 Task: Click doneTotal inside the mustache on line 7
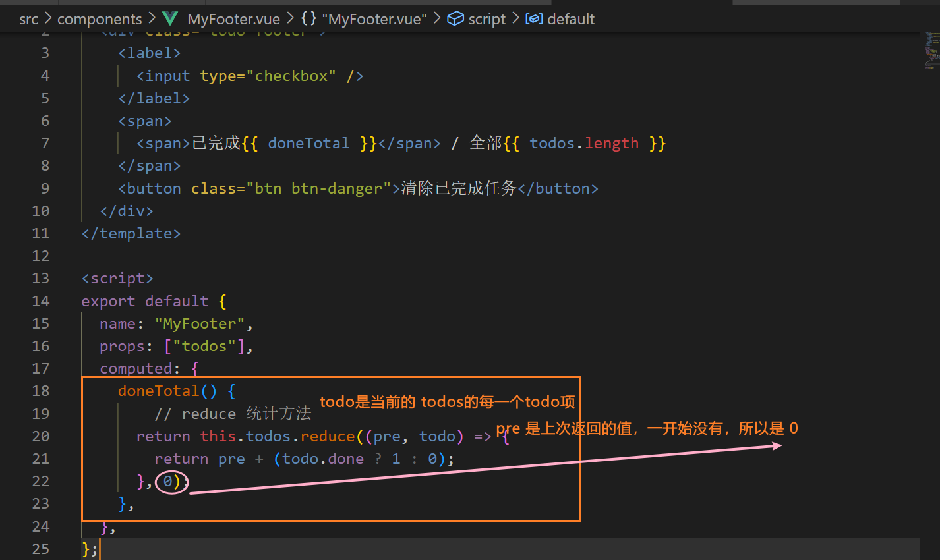[x=308, y=143]
